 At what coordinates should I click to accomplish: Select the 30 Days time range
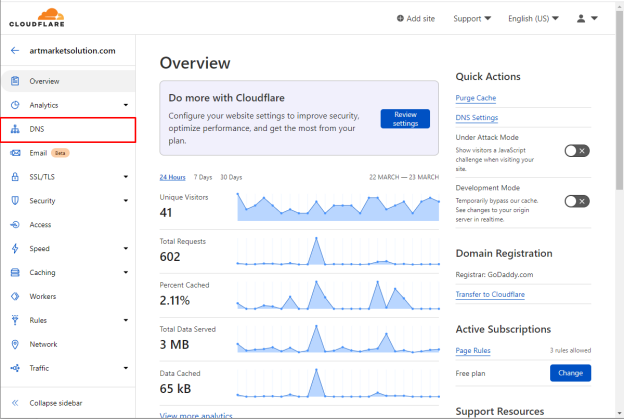(231, 177)
